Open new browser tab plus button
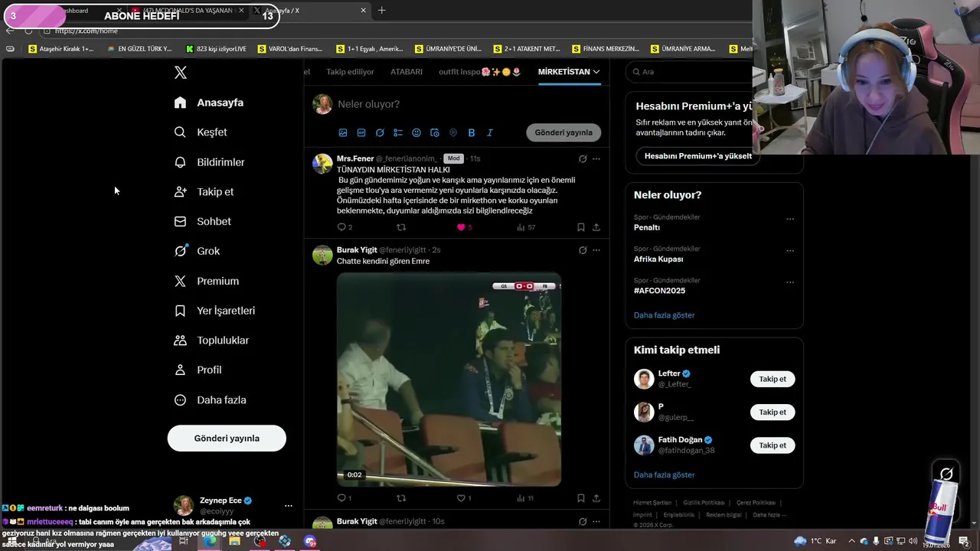 click(x=381, y=11)
